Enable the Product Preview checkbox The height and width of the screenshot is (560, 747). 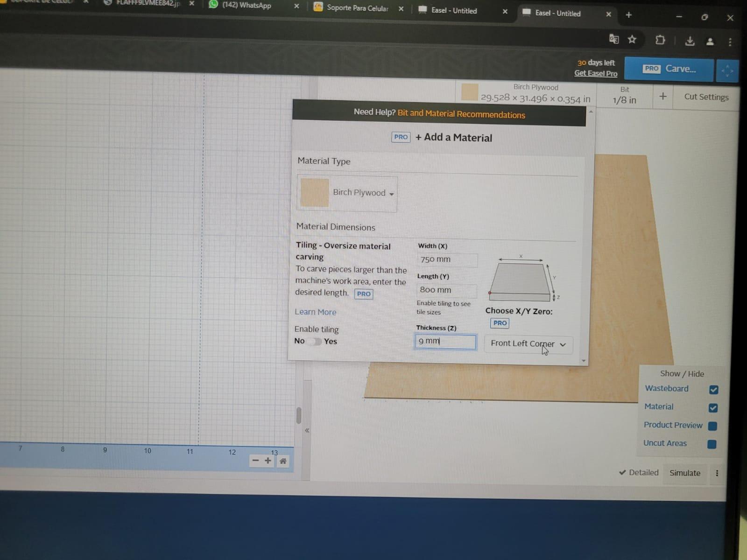tap(712, 426)
